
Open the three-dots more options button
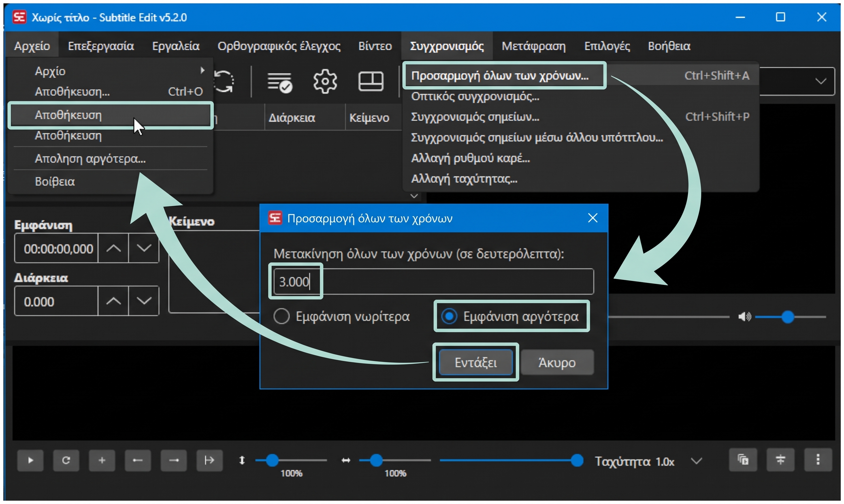pyautogui.click(x=818, y=460)
